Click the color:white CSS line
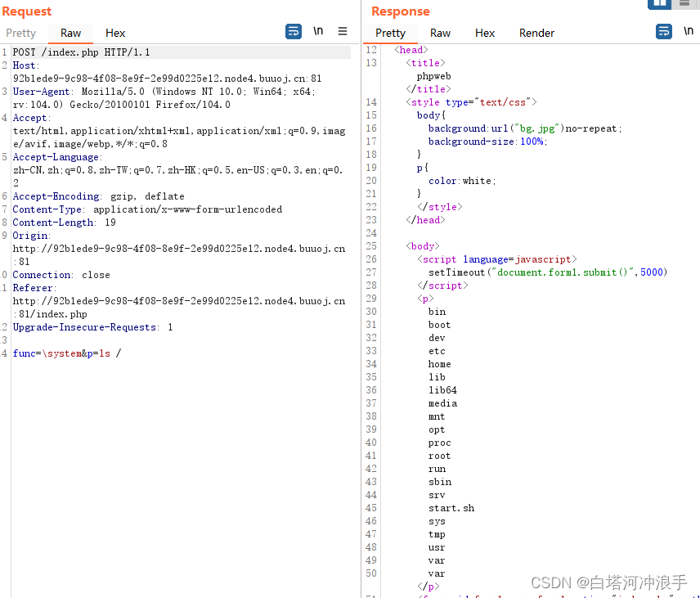The height and width of the screenshot is (598, 700). pos(462,181)
